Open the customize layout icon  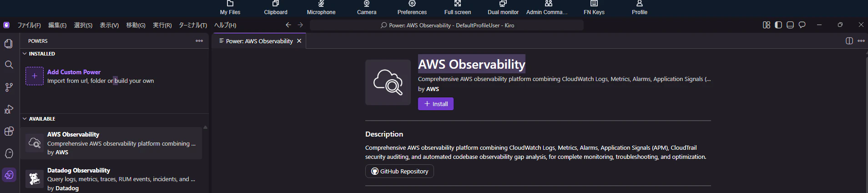(767, 25)
